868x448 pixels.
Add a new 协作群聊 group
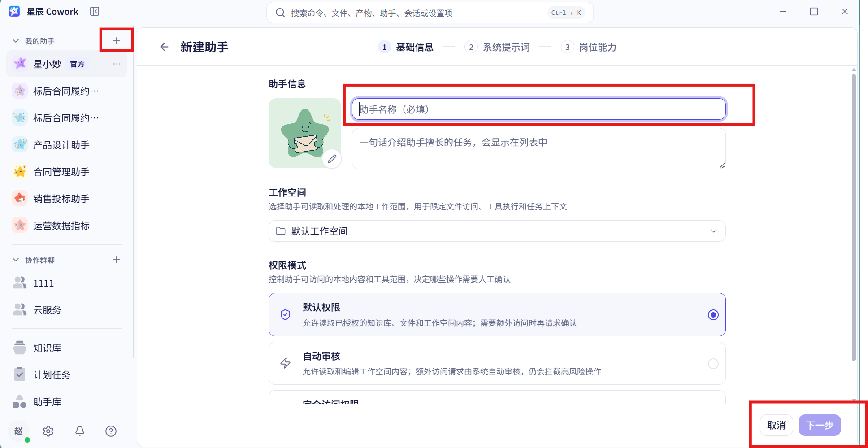coord(117,260)
